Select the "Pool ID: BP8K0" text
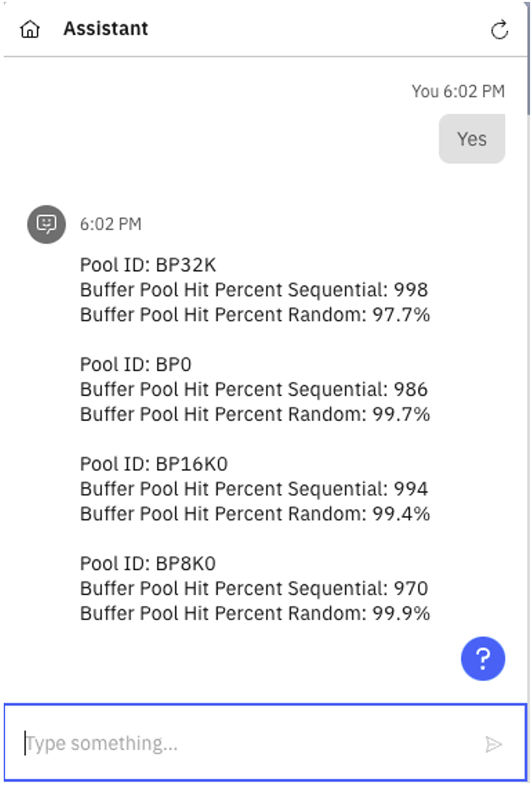The height and width of the screenshot is (785, 532). coord(148,563)
